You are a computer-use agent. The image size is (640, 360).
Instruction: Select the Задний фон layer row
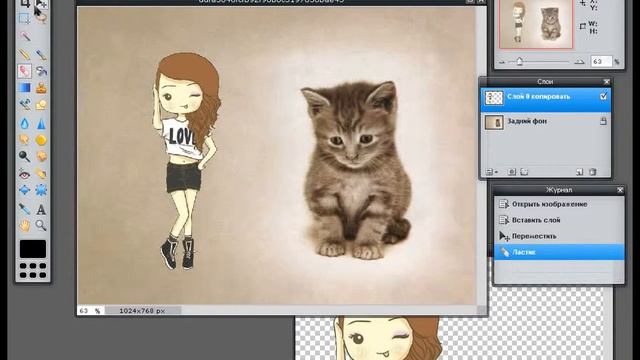(546, 122)
